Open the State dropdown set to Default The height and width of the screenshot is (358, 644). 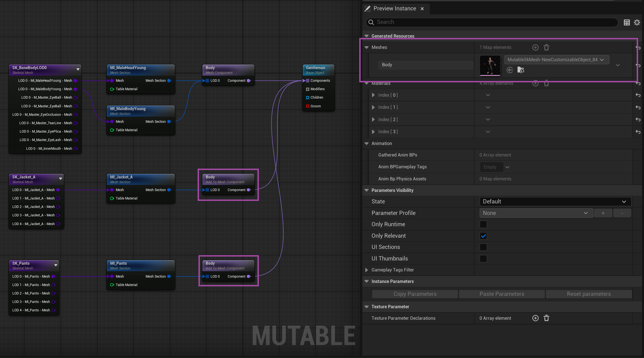click(x=555, y=202)
